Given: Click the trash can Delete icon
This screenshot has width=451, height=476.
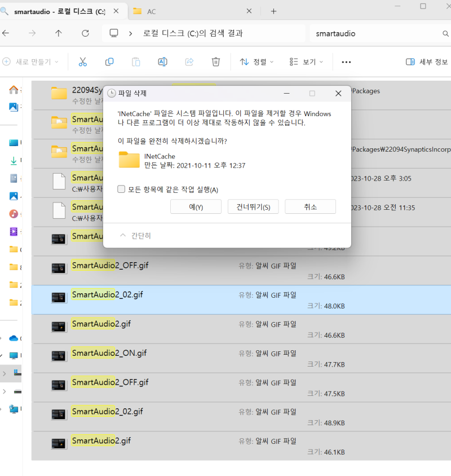Looking at the screenshot, I should point(216,62).
